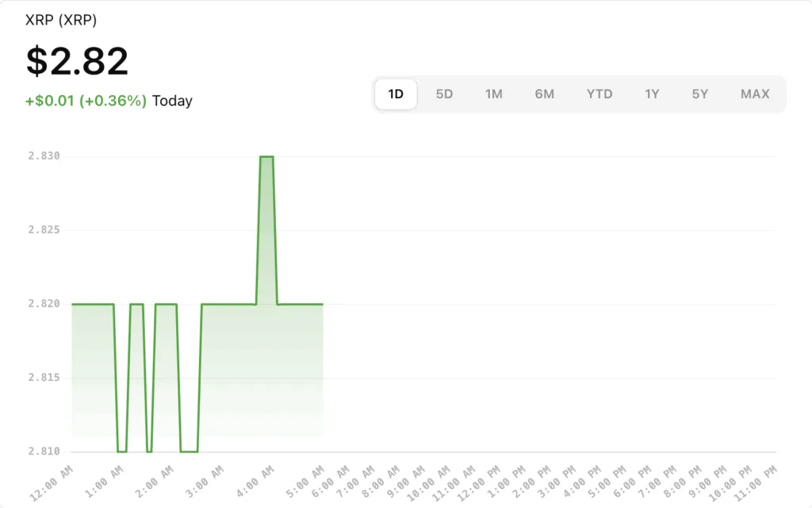Show the 1M price chart range
Image resolution: width=812 pixels, height=508 pixels.
(493, 94)
